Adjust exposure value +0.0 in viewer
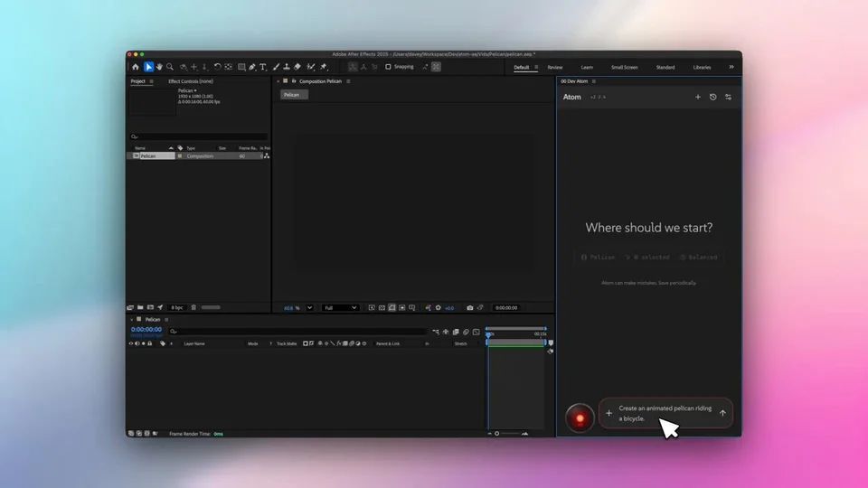Image resolution: width=868 pixels, height=488 pixels. pos(449,308)
